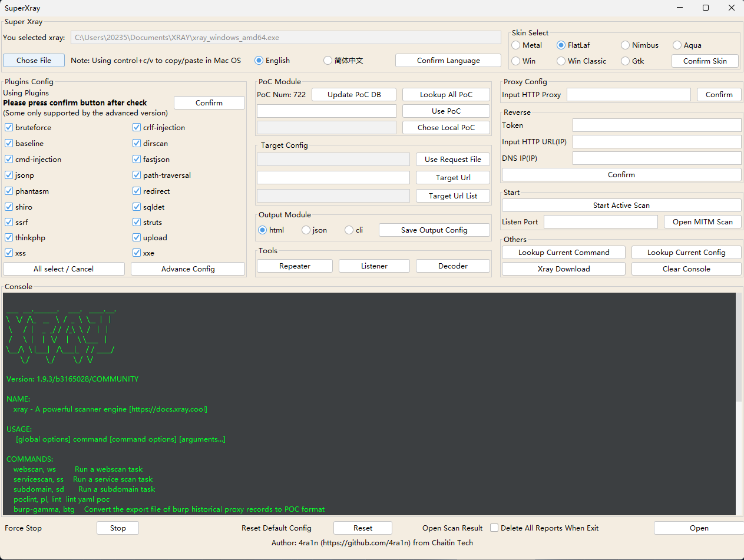Click Save Output Config
This screenshot has width=744, height=560.
click(434, 230)
